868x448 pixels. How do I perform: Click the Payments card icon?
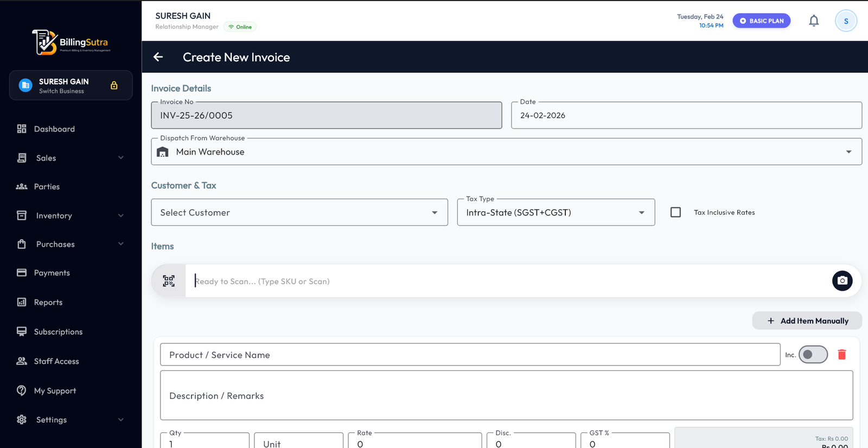click(x=22, y=273)
